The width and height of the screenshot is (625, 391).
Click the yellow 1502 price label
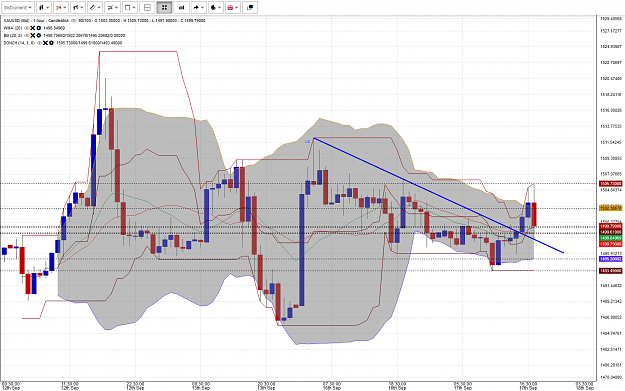coord(610,208)
